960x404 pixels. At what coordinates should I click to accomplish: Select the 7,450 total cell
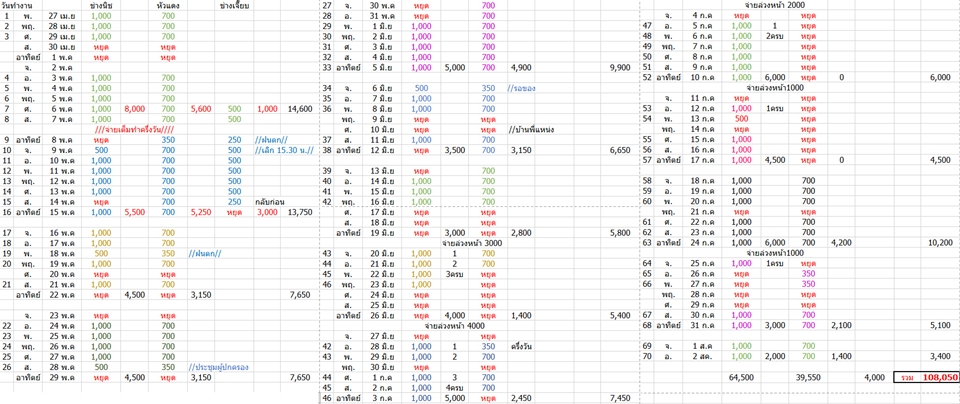pyautogui.click(x=620, y=398)
